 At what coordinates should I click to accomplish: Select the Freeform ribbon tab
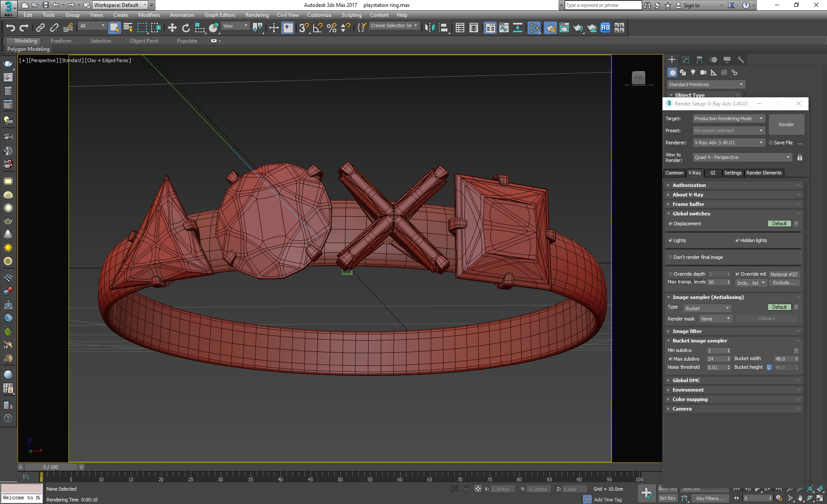(x=61, y=41)
